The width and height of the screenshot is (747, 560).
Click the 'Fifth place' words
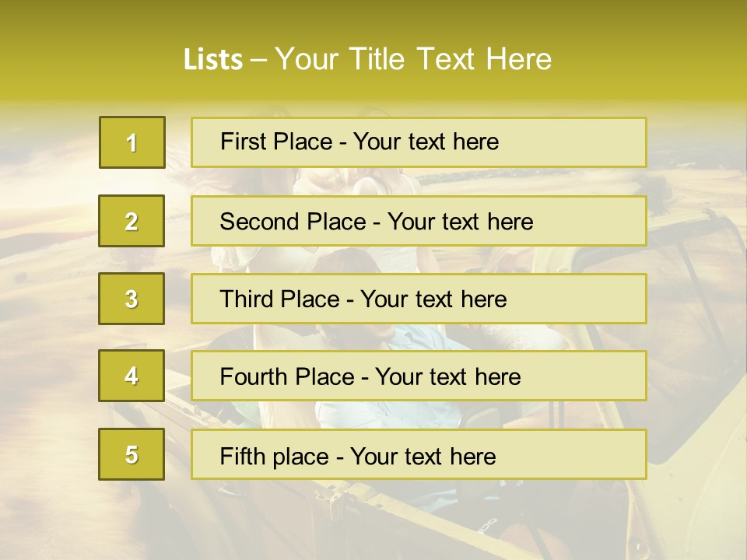[x=275, y=457]
